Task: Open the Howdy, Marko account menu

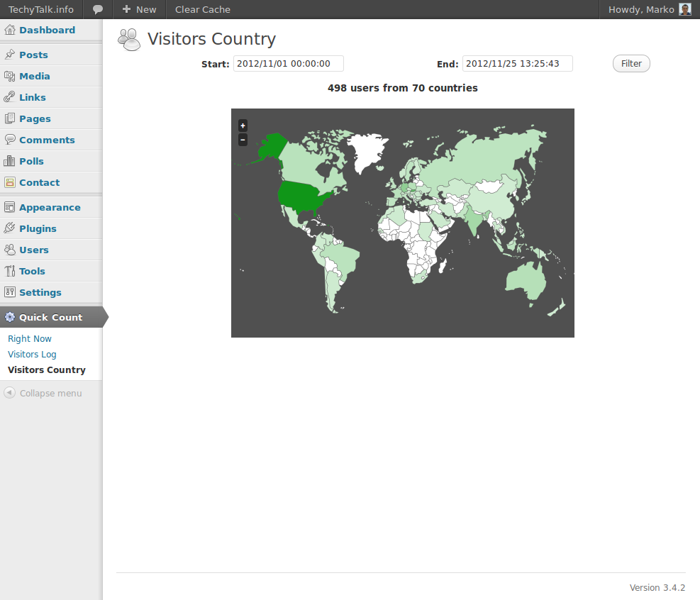Action: [x=640, y=9]
